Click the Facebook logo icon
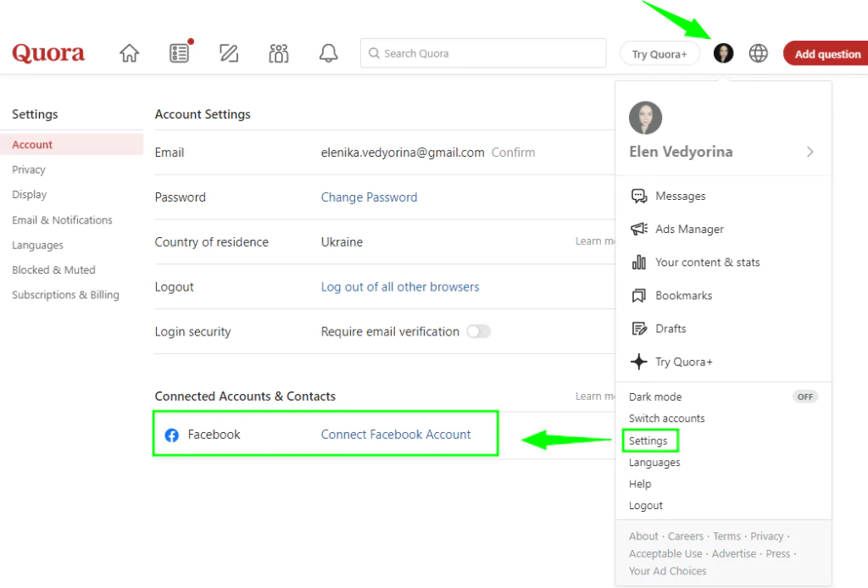This screenshot has width=868, height=588. coord(171,435)
